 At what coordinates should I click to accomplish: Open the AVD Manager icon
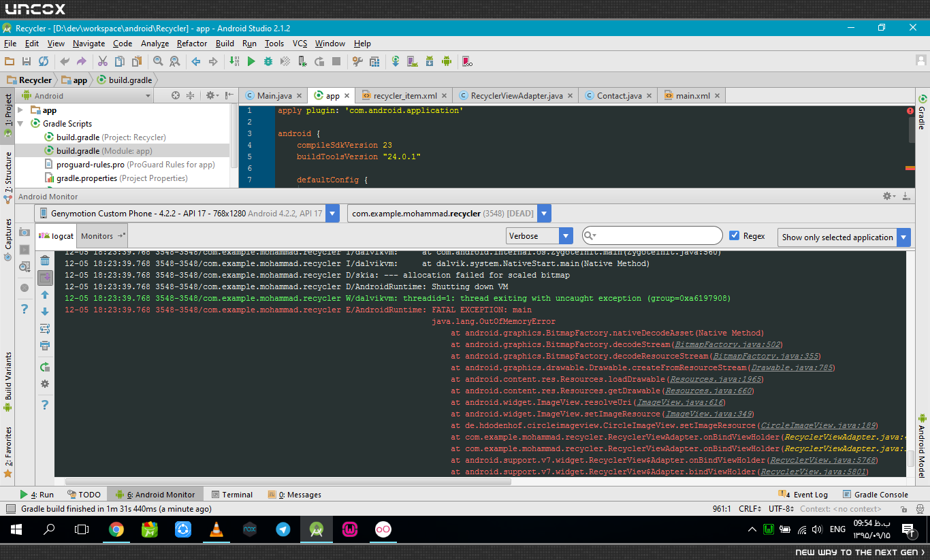[x=413, y=61]
